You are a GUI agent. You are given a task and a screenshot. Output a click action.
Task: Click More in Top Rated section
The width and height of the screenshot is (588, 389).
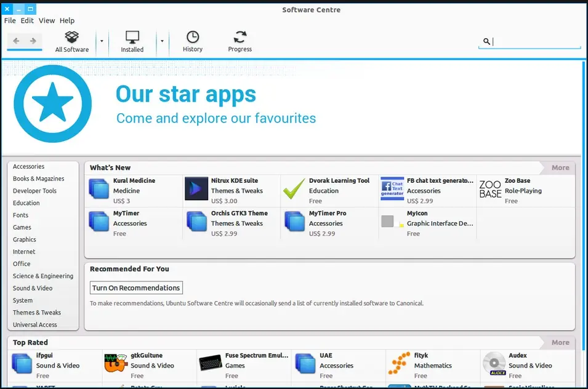coord(560,343)
